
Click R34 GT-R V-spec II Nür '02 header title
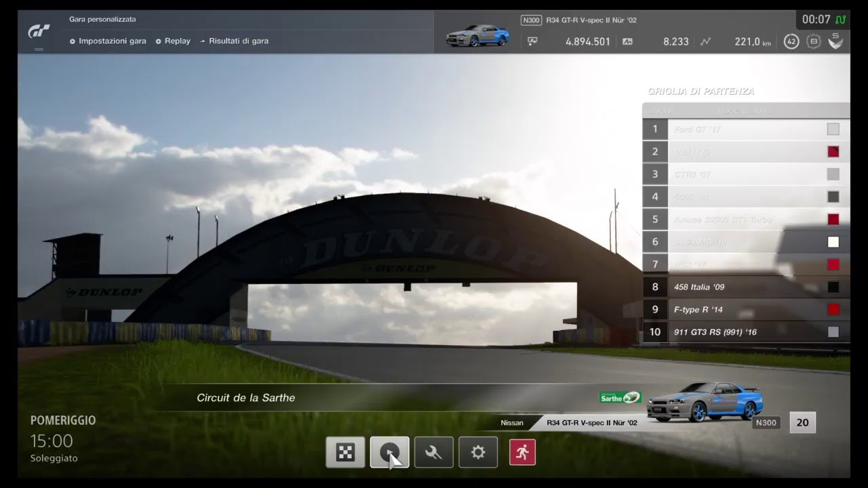591,20
